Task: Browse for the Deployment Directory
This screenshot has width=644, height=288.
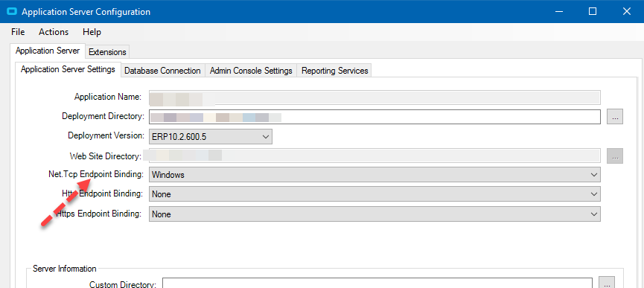Action: (615, 117)
